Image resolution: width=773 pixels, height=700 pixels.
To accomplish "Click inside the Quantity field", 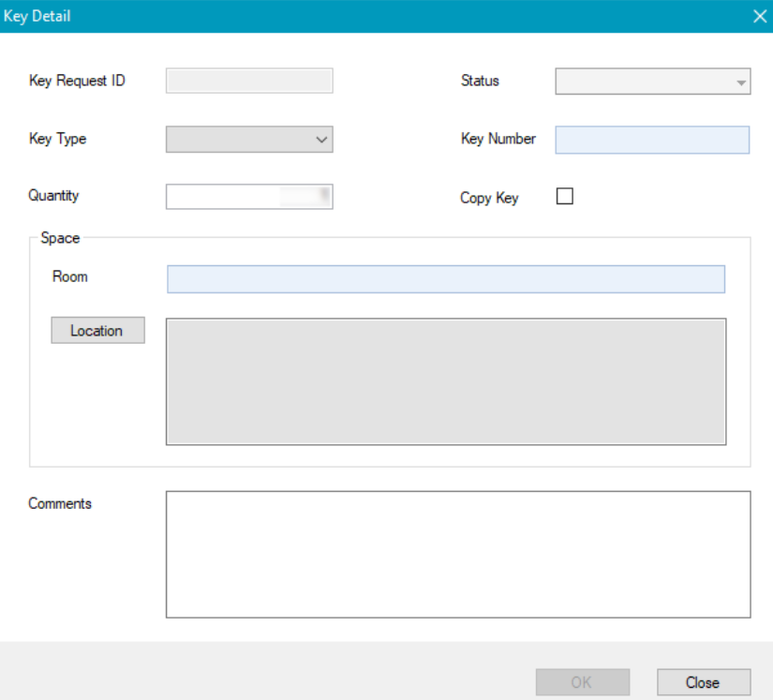I will click(x=225, y=197).
